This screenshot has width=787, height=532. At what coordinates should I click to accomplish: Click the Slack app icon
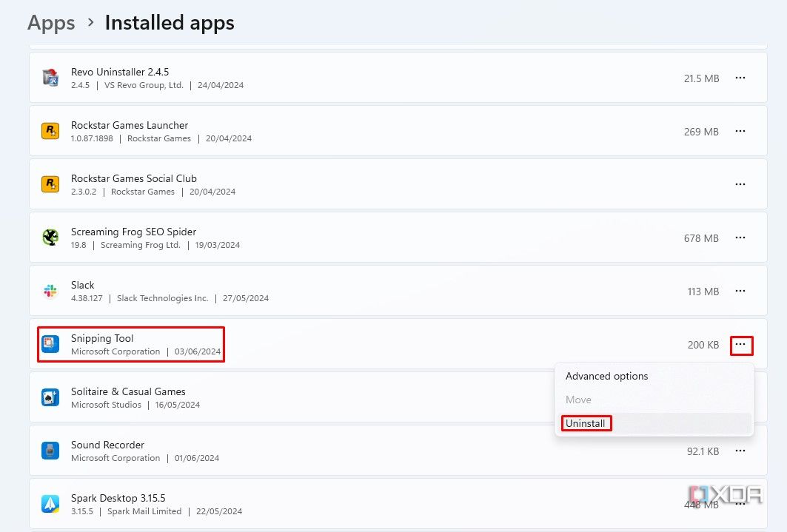50,291
